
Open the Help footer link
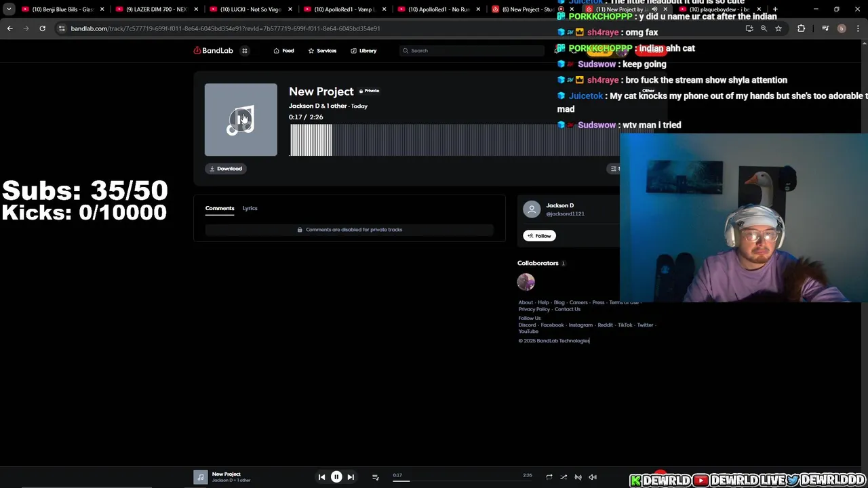[543, 302]
